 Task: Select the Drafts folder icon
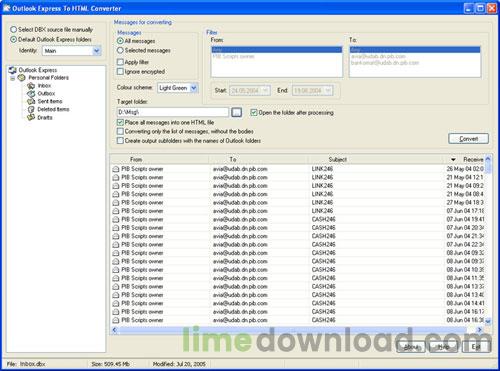tap(31, 117)
